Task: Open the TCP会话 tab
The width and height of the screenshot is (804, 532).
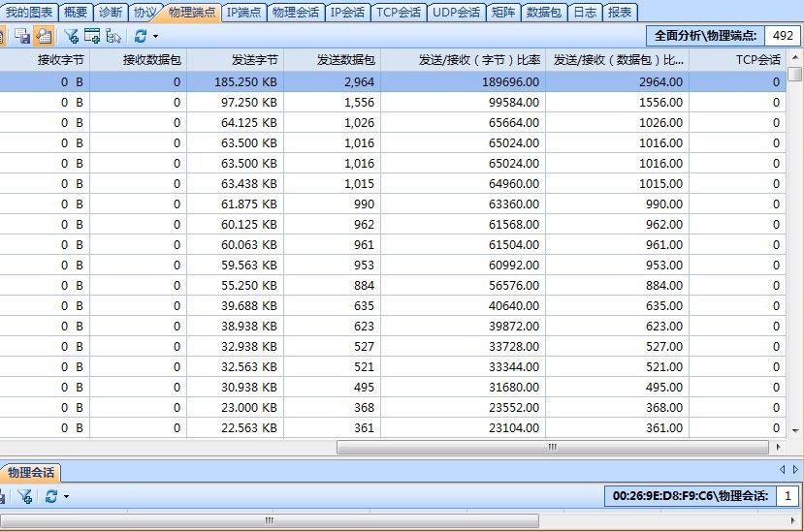Action: (x=399, y=13)
